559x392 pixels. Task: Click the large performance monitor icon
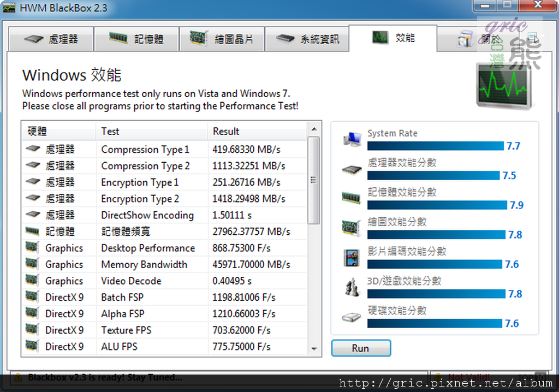pos(504,86)
